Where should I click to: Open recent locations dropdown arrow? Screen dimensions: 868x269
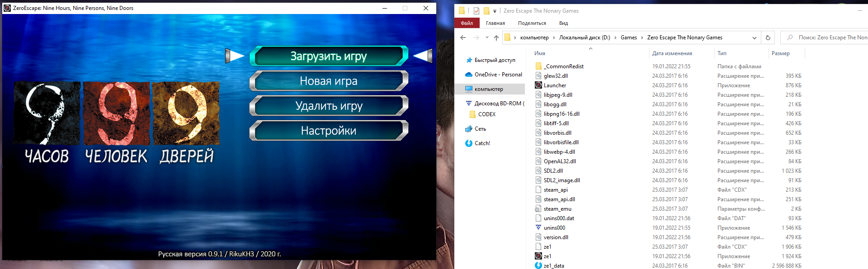tap(487, 38)
